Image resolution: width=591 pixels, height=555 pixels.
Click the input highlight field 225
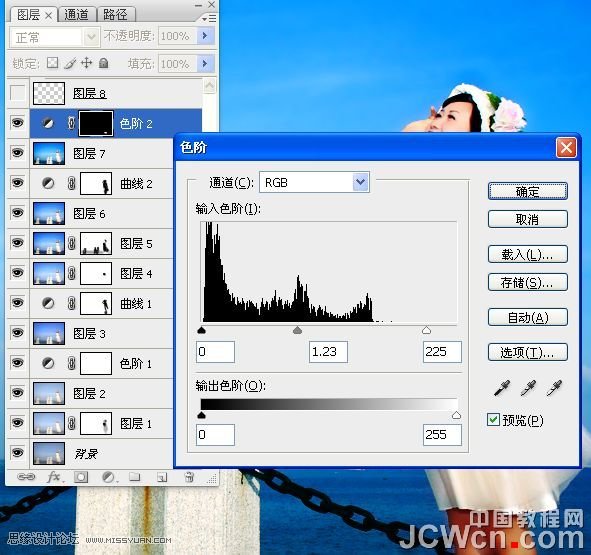pyautogui.click(x=442, y=352)
